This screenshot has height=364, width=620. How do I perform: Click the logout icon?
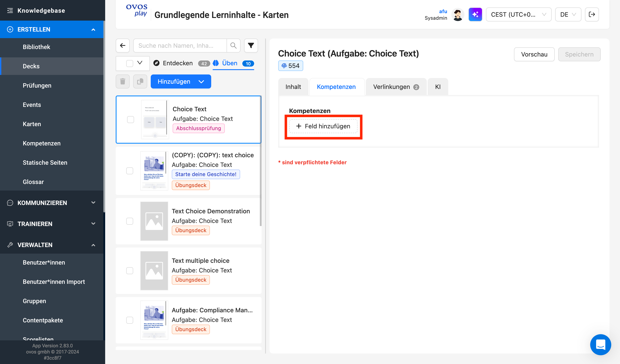coord(592,14)
